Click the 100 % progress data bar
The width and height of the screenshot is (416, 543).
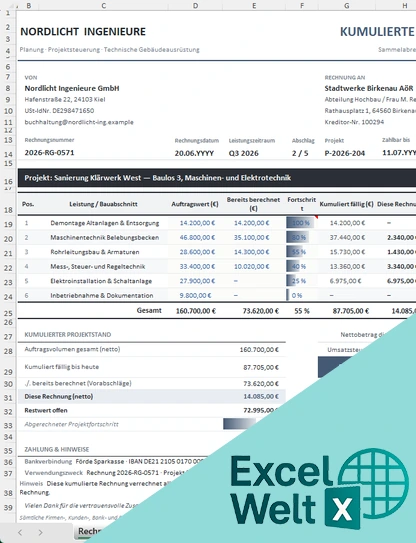pos(300,223)
